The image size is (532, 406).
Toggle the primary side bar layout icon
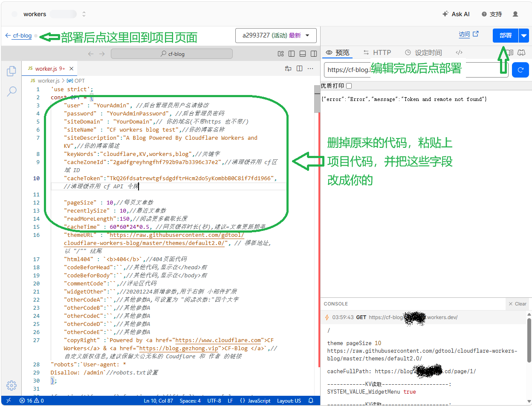tap(292, 54)
